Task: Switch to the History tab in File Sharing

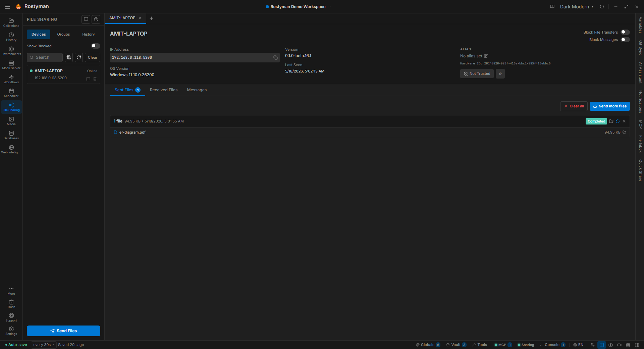Action: pyautogui.click(x=89, y=34)
